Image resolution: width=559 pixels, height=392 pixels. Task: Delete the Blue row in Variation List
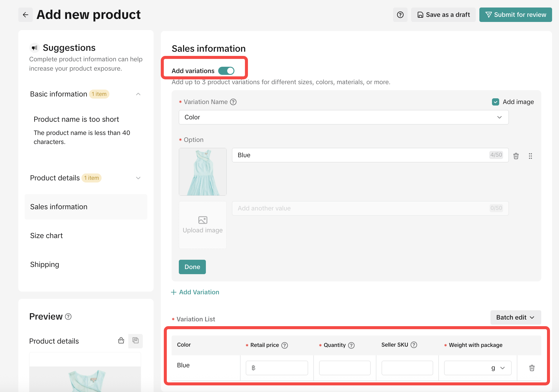pos(532,368)
